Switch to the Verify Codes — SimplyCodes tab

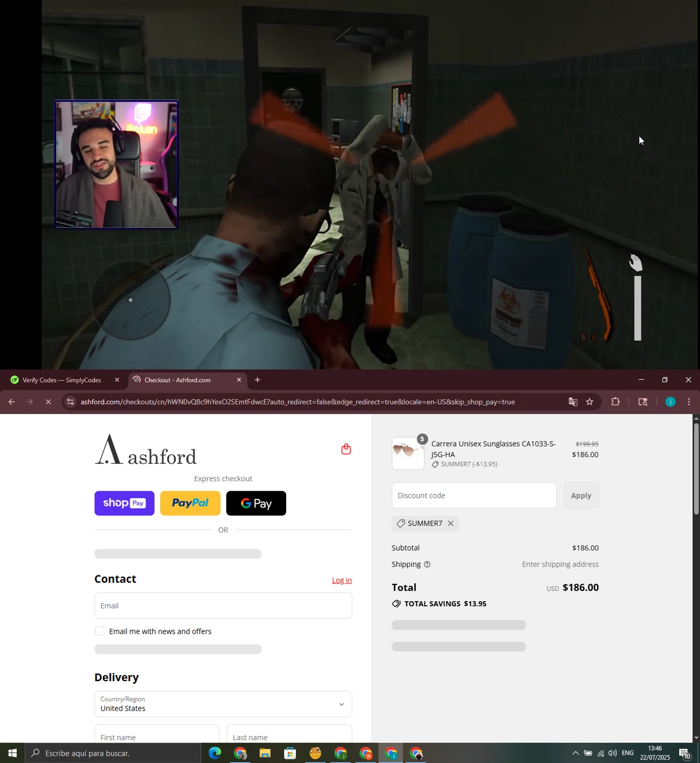(x=62, y=380)
